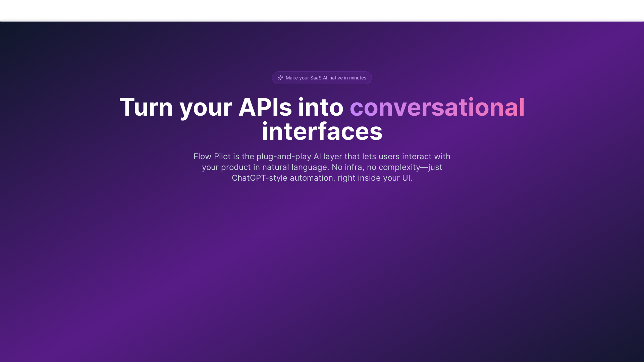Click the 'Make your SaaS AI-native in minutes' badge
This screenshot has height=362, width=644.
point(322,78)
